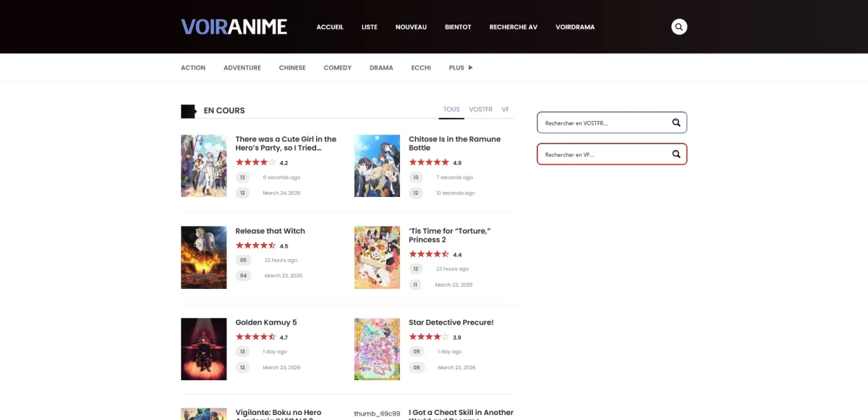This screenshot has width=868, height=420.
Task: Click the star rating of Golden Kamuy 5
Action: [x=255, y=337]
